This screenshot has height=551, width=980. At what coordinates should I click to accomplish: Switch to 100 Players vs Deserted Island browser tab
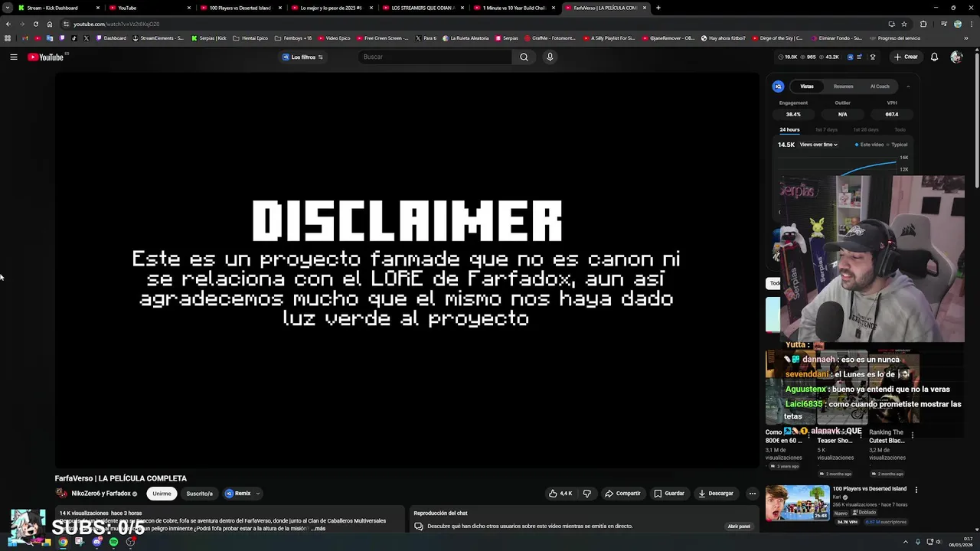click(x=240, y=8)
